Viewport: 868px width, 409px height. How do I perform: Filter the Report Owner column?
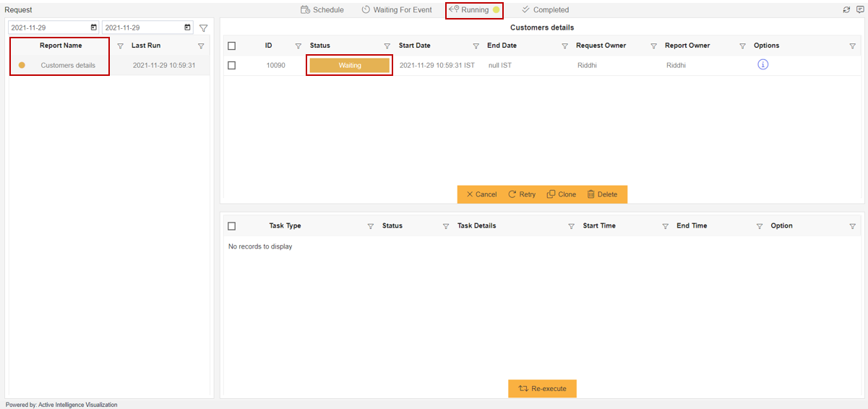point(742,46)
